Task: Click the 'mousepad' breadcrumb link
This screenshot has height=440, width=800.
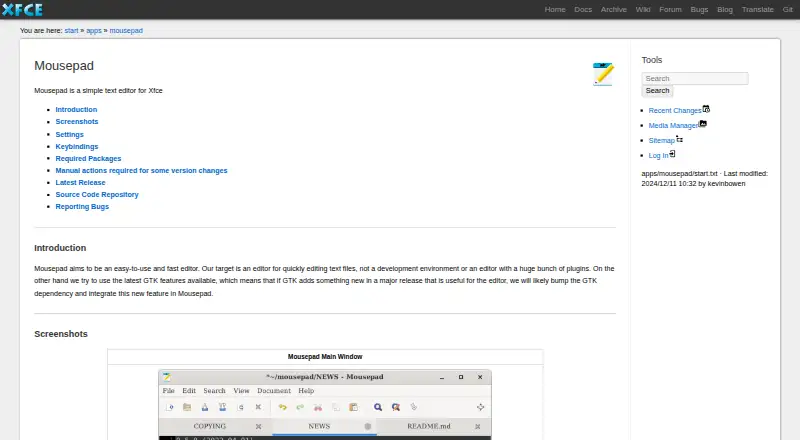Action: 126,31
